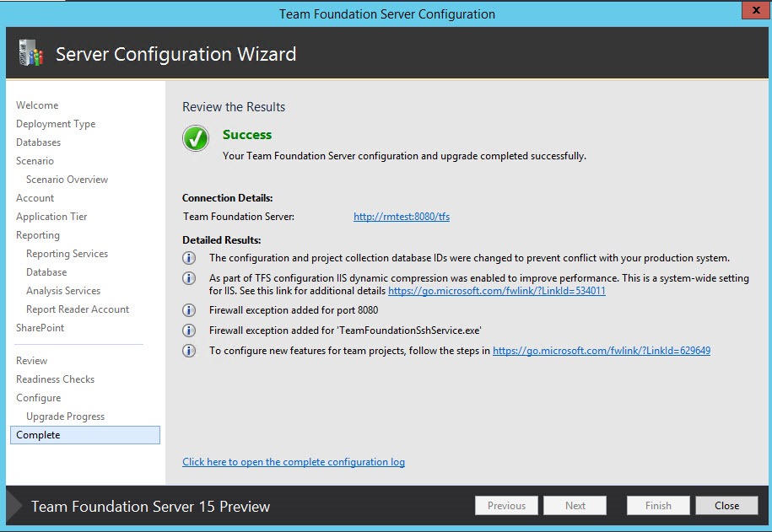This screenshot has width=772, height=532.
Task: Click the Connection Details label
Action: 228,198
